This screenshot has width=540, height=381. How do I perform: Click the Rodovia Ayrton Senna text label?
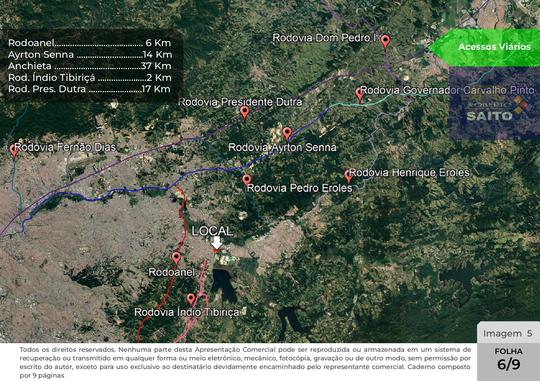point(282,147)
